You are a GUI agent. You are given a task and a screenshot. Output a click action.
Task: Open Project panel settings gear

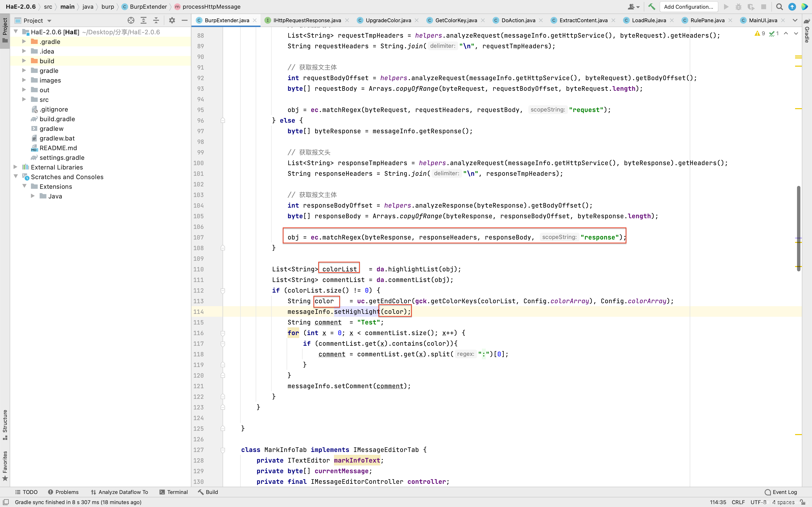(172, 21)
